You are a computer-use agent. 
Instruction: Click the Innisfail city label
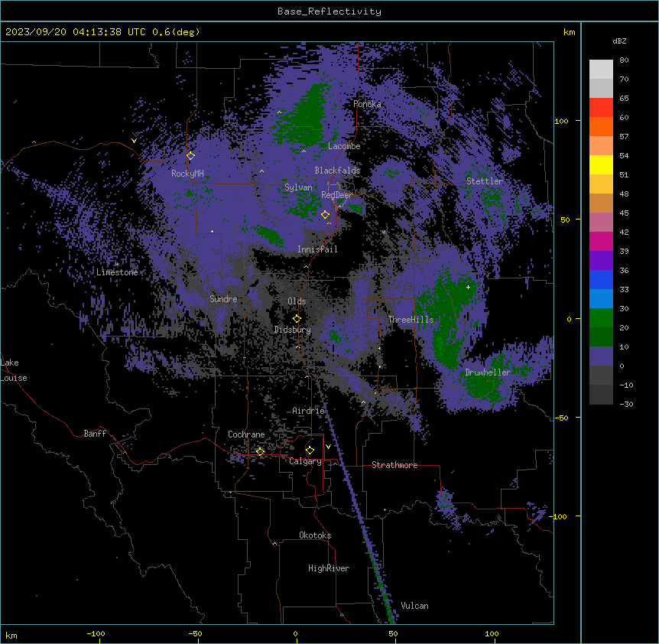tap(317, 249)
